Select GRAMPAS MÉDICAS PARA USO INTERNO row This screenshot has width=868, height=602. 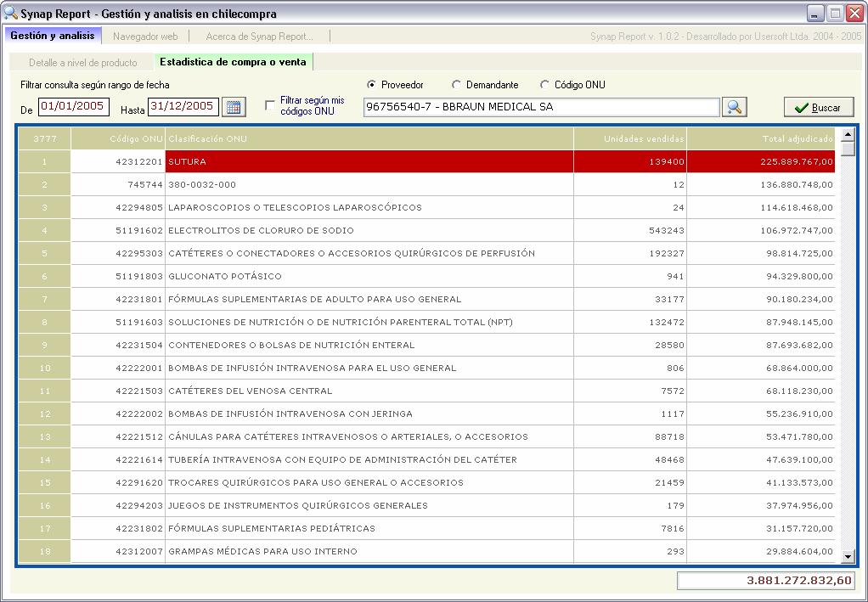point(427,552)
